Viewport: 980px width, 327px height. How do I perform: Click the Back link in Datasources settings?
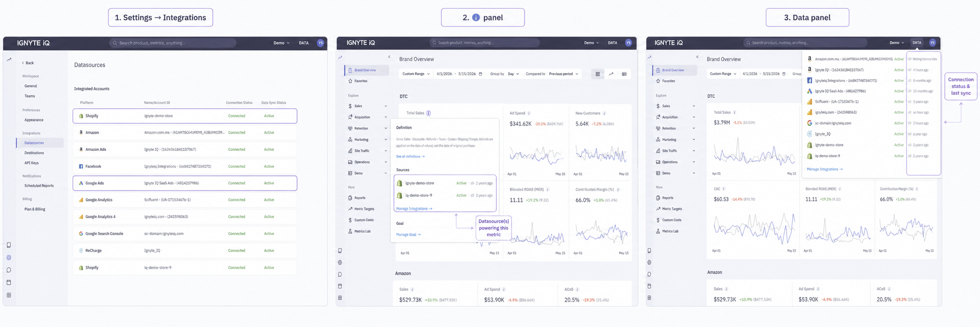28,63
